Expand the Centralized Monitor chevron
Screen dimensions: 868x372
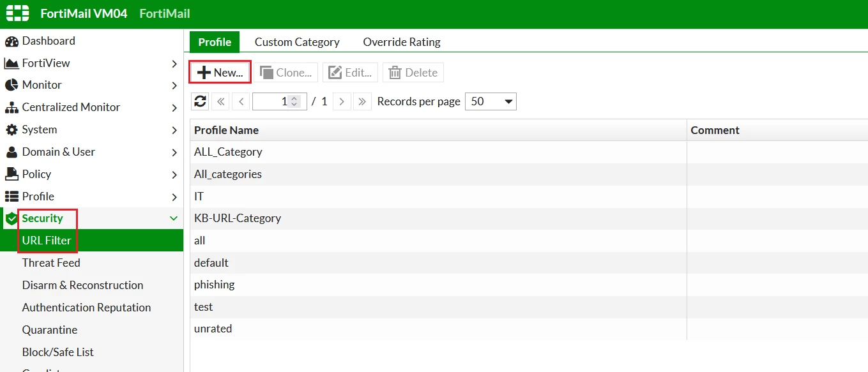click(x=174, y=108)
